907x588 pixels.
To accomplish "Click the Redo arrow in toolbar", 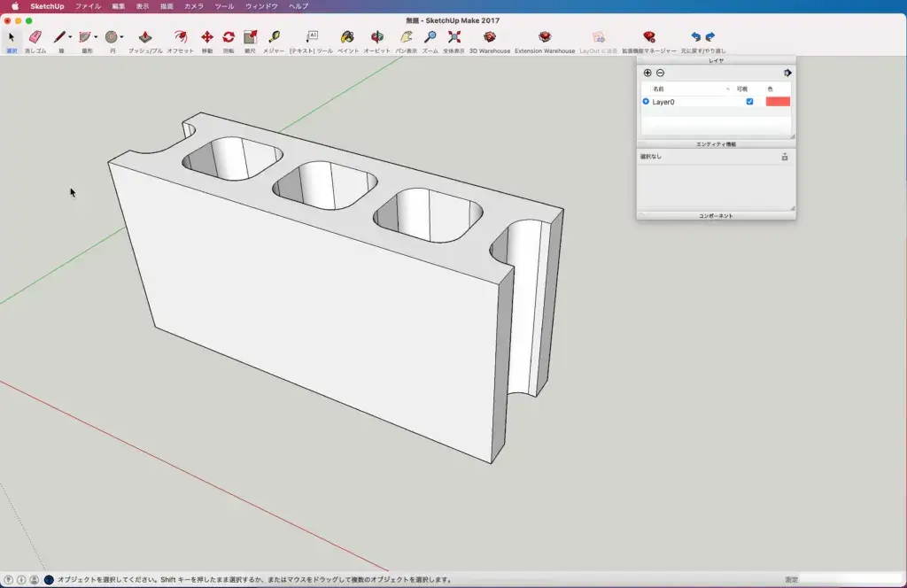I will (710, 37).
